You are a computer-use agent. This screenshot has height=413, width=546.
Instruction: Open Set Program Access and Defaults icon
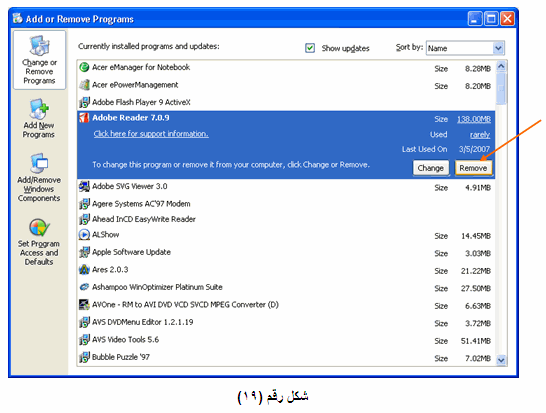pos(39,242)
